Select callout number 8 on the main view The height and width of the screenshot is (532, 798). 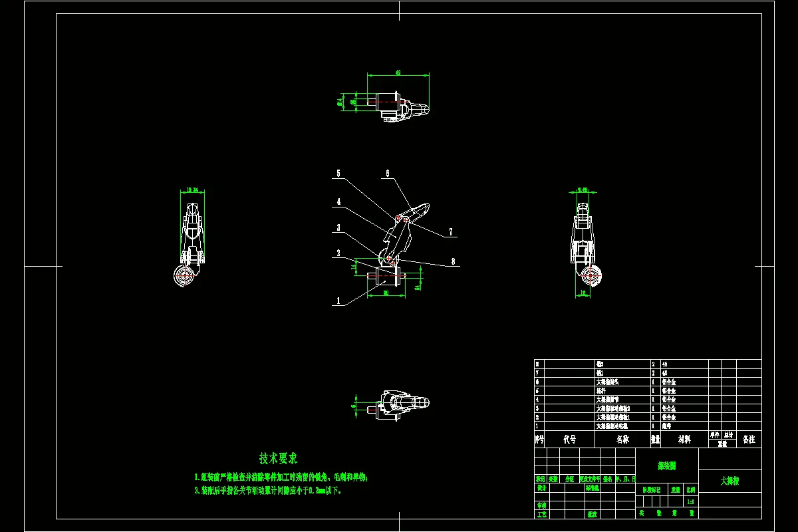click(x=453, y=262)
